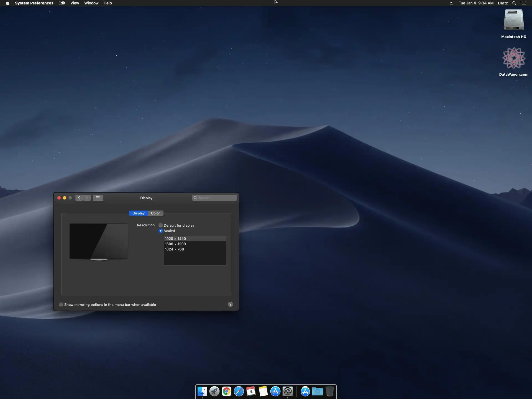Viewport: 532px width, 399px height.
Task: Open Launchpad rocket icon in the Dock
Action: click(x=214, y=391)
